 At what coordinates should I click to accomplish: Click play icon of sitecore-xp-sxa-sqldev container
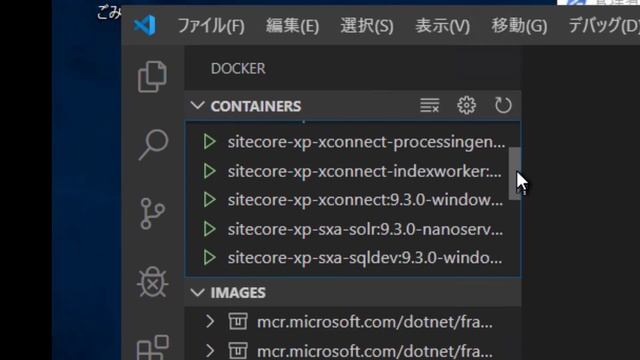coord(209,258)
